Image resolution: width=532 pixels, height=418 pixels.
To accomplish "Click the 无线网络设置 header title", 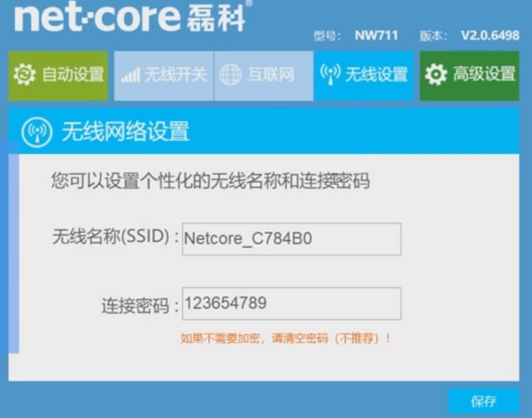I will pyautogui.click(x=125, y=132).
